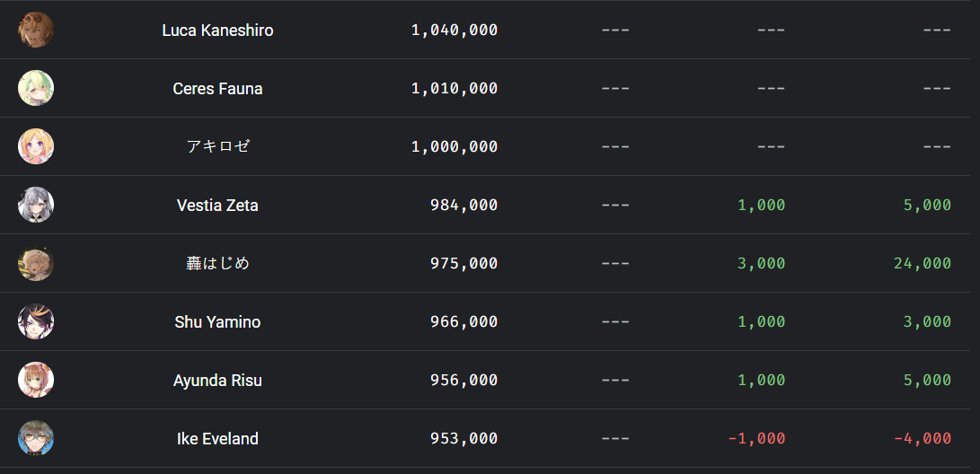The width and height of the screenshot is (980, 474).
Task: Click Ike Eveland's avatar icon
Action: pos(36,438)
